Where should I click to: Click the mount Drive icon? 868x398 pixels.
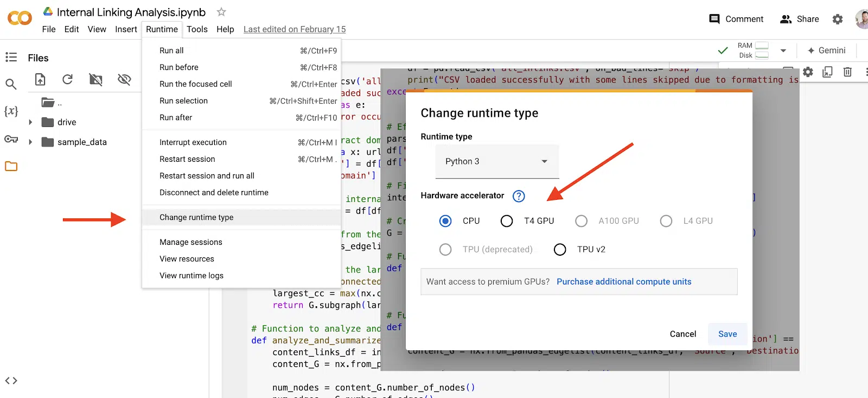[96, 80]
